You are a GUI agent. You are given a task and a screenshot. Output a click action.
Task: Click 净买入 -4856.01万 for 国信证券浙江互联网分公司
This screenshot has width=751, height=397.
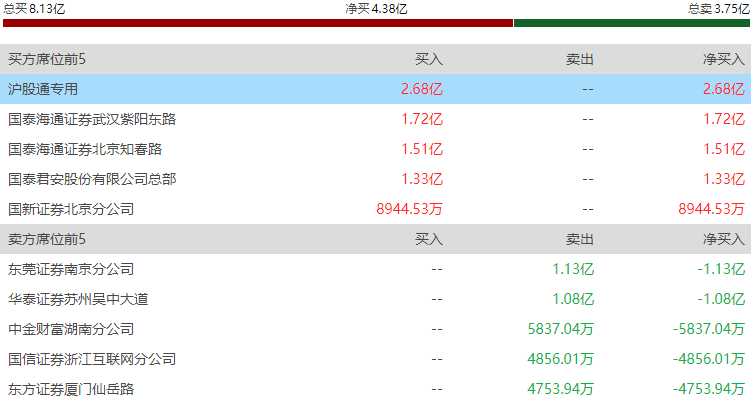(709, 359)
